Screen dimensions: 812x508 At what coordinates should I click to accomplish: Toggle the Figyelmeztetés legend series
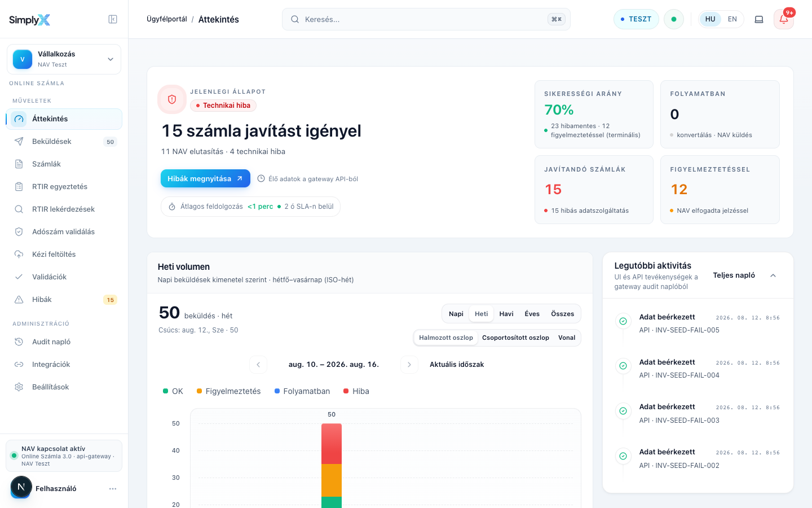[229, 391]
